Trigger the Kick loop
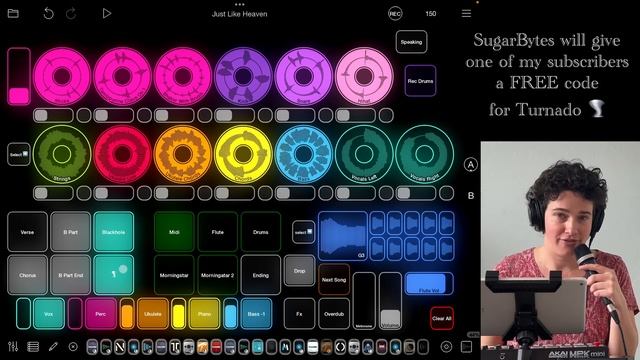The height and width of the screenshot is (360, 640). coord(243,76)
